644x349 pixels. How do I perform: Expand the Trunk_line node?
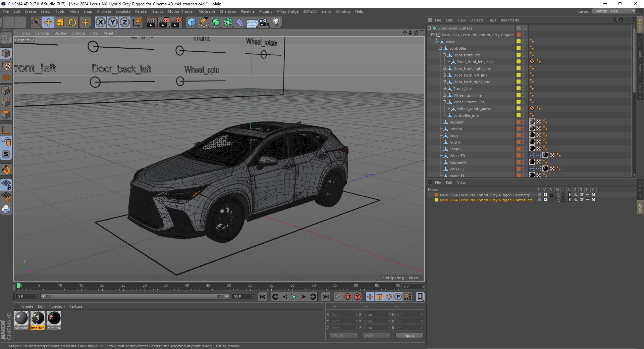(444, 89)
